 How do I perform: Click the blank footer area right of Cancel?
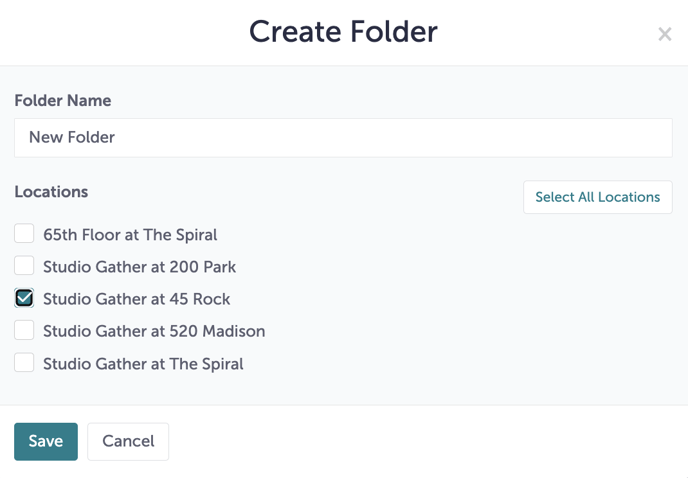click(x=420, y=441)
